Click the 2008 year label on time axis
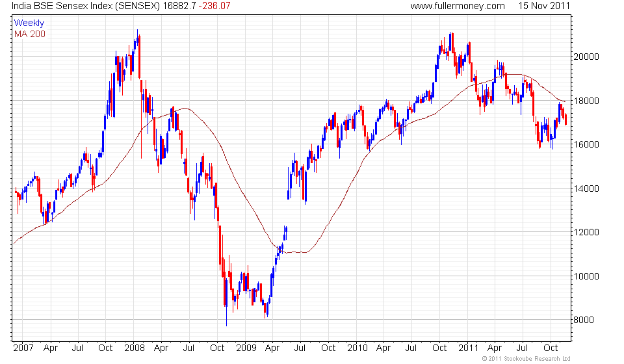The height and width of the screenshot is (364, 624). [x=135, y=348]
